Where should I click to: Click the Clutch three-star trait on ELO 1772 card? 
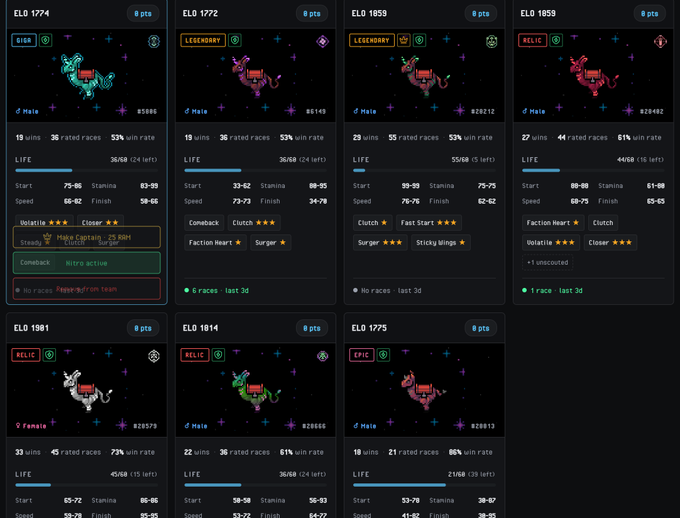254,223
